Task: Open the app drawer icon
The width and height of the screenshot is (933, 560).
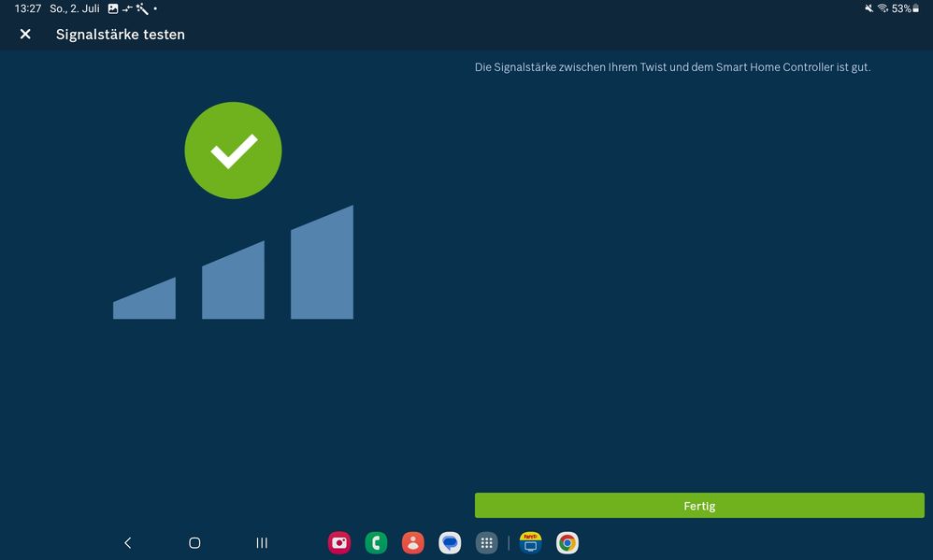Action: click(486, 542)
